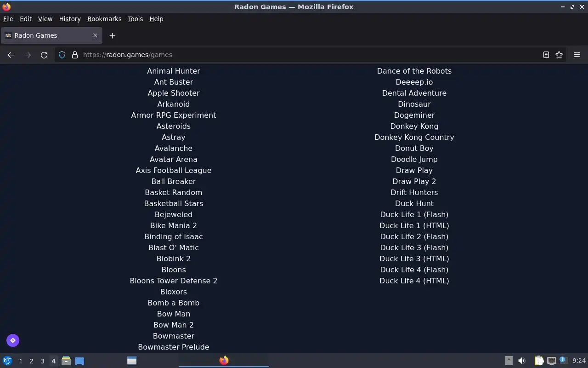
Task: Open Doodle Jump link
Action: [x=414, y=159]
